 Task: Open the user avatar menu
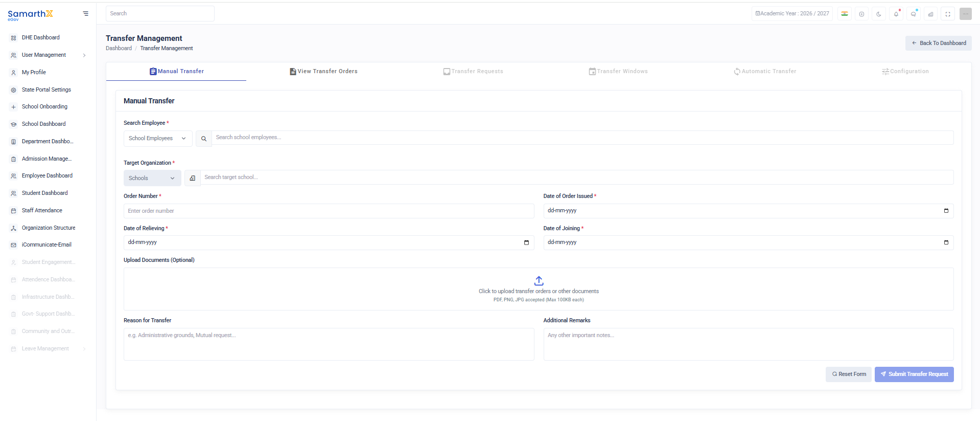tap(965, 14)
